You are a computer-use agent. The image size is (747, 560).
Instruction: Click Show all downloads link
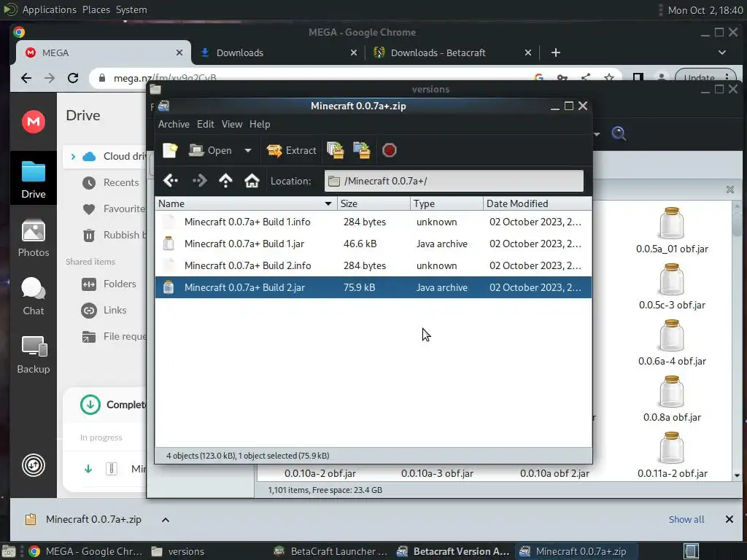[686, 519]
